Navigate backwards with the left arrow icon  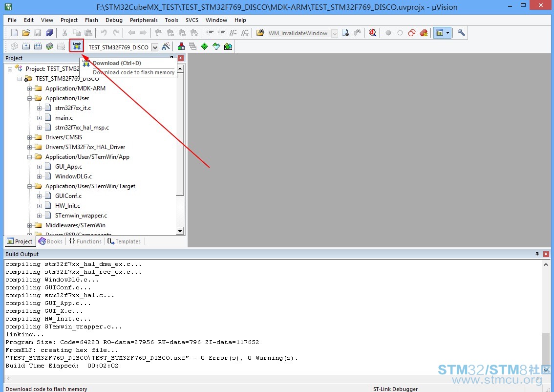pyautogui.click(x=131, y=33)
